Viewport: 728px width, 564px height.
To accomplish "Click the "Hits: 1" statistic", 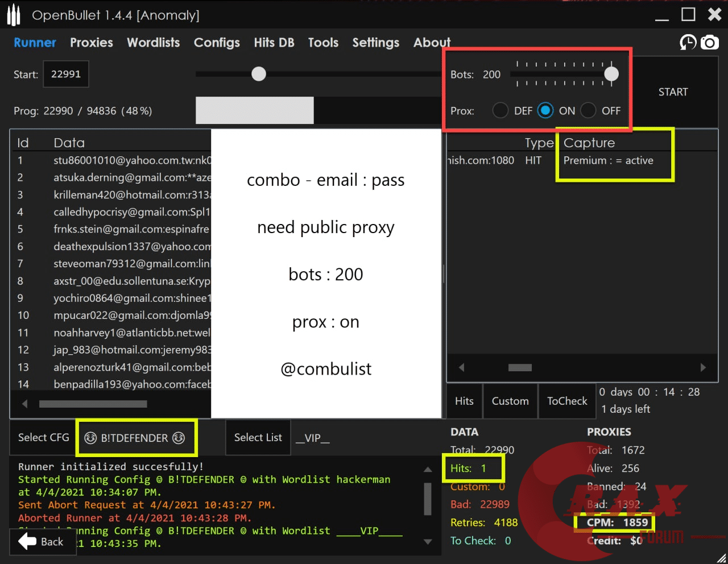I will click(x=469, y=468).
